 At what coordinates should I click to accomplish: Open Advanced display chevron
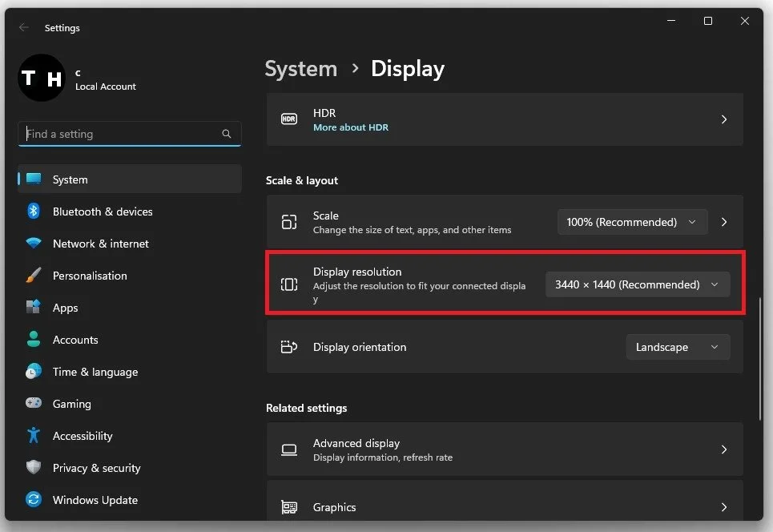tap(723, 449)
